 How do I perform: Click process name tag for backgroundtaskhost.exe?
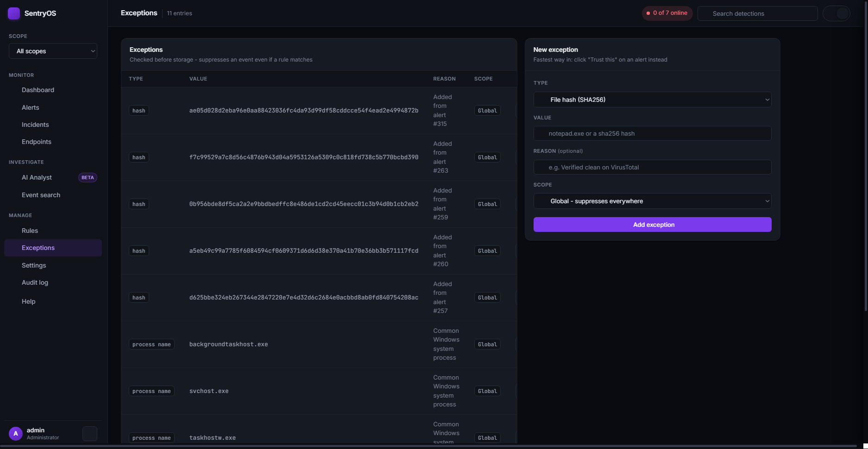(151, 344)
